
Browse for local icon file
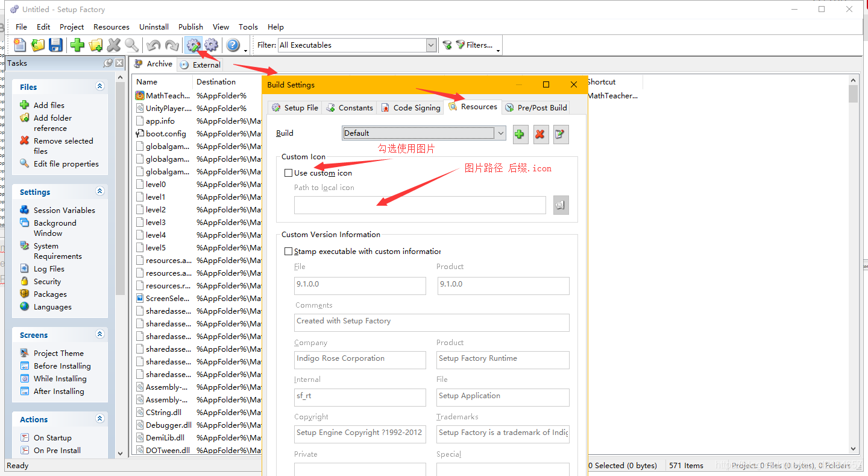[561, 205]
